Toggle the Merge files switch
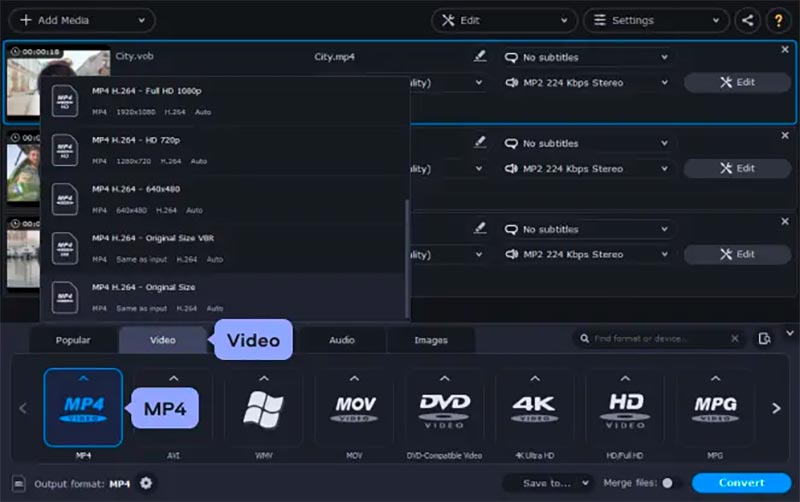The image size is (800, 502). (x=671, y=483)
